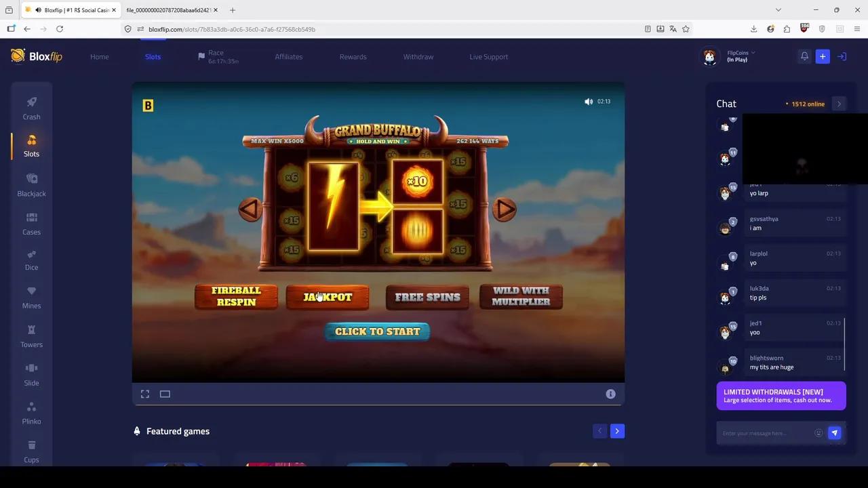The image size is (868, 488).
Task: Open a new browser tab
Action: pos(233,10)
